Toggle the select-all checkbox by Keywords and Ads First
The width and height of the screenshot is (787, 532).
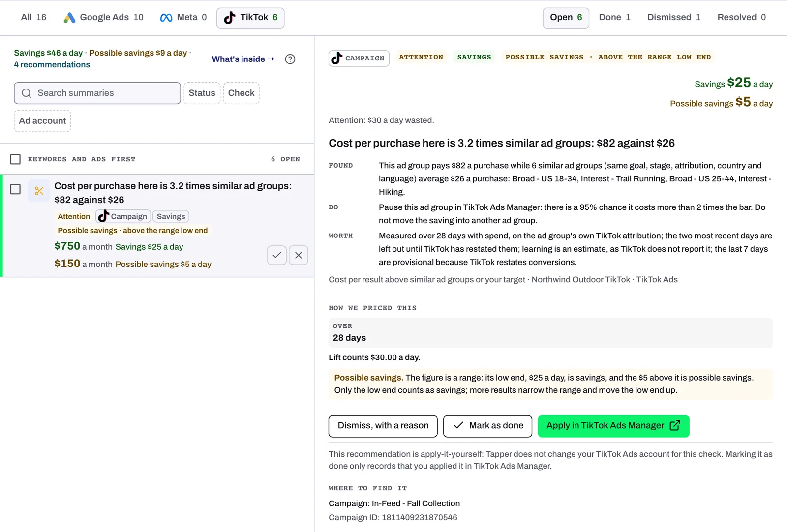[16, 159]
